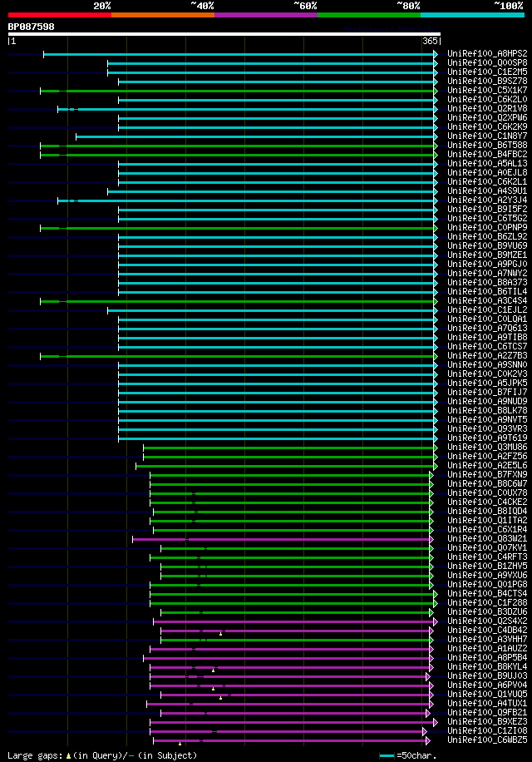Viewport: 532px width, 762px height.
Task: Select the UniRef100_Q93VR3 label
Action: [x=487, y=428]
